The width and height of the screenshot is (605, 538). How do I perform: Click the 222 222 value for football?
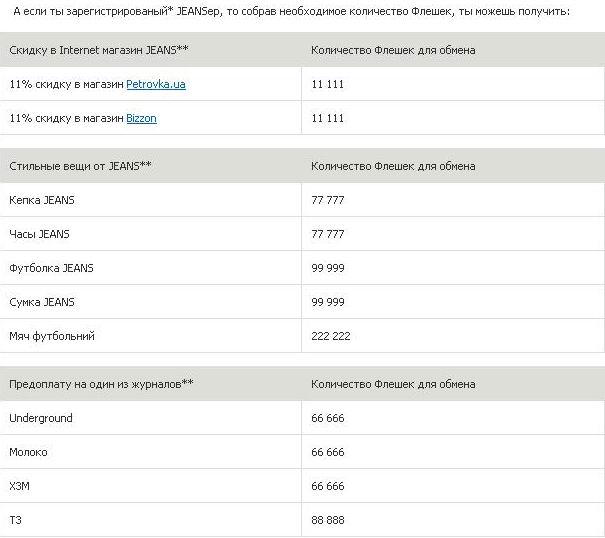pyautogui.click(x=330, y=336)
